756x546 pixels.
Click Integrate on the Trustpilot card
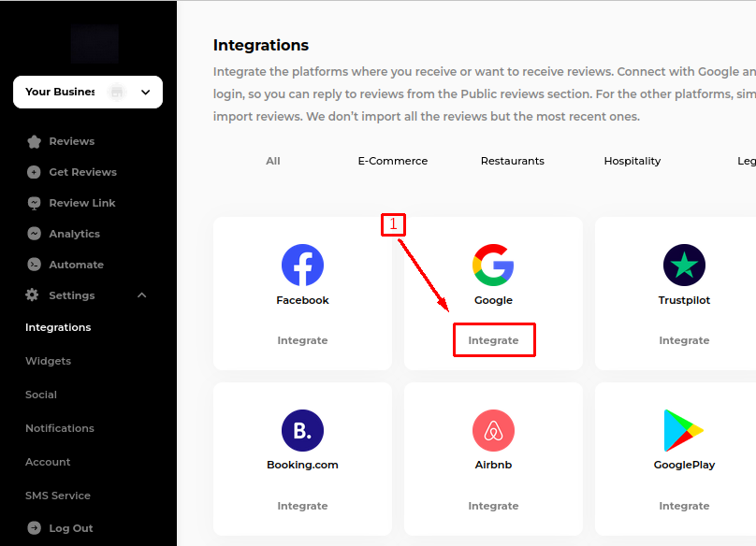pyautogui.click(x=684, y=339)
